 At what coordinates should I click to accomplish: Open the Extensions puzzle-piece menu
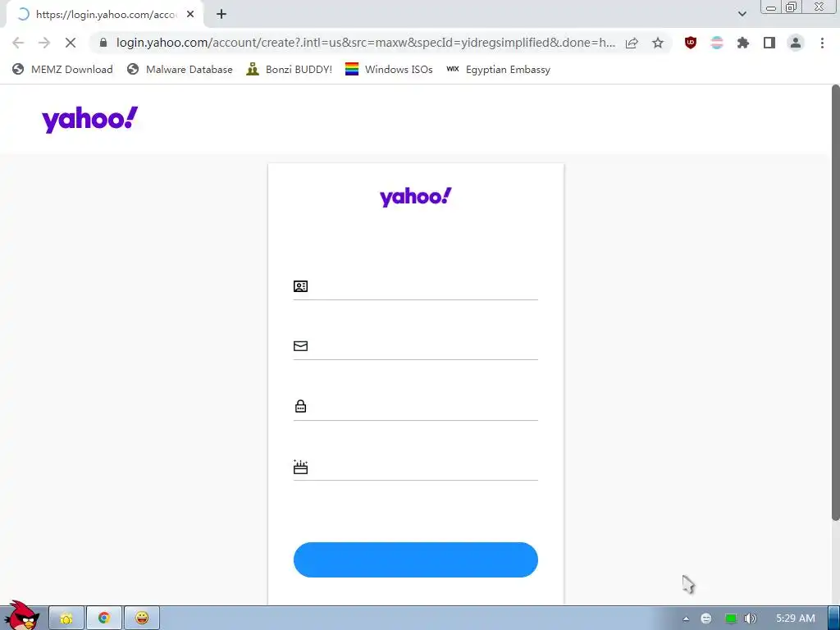point(742,43)
